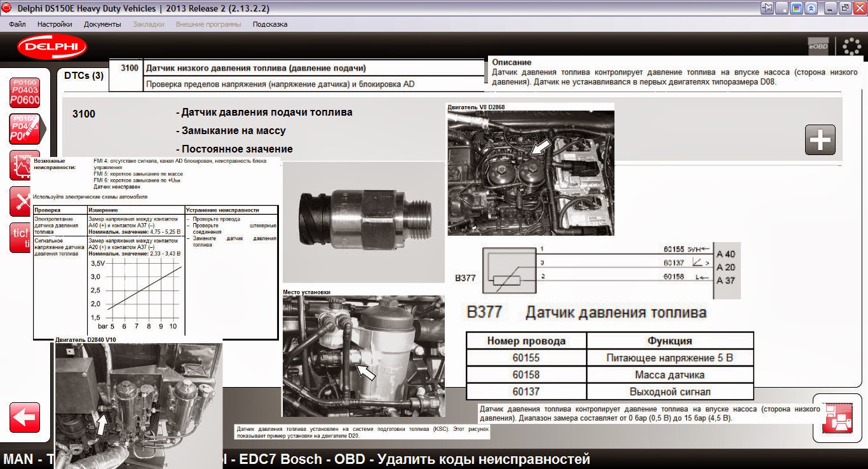
Task: Close the Delphi DS150E window
Action: tap(858, 8)
